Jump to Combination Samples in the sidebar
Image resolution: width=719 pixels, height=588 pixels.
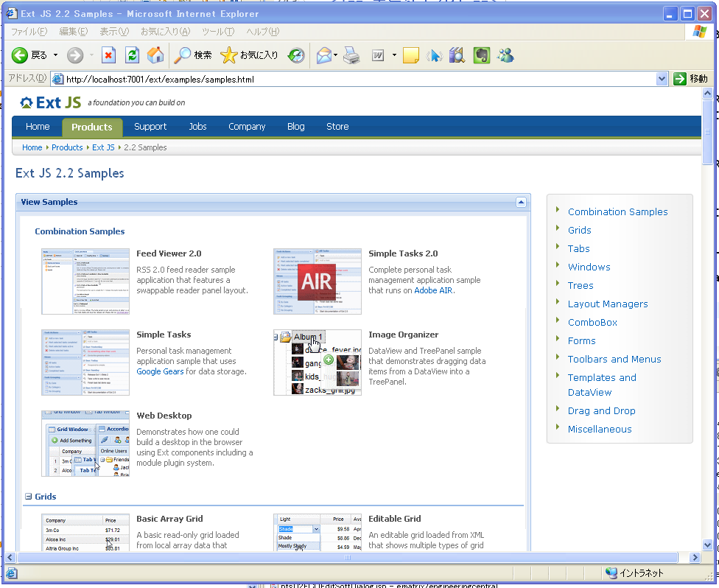[x=617, y=212]
